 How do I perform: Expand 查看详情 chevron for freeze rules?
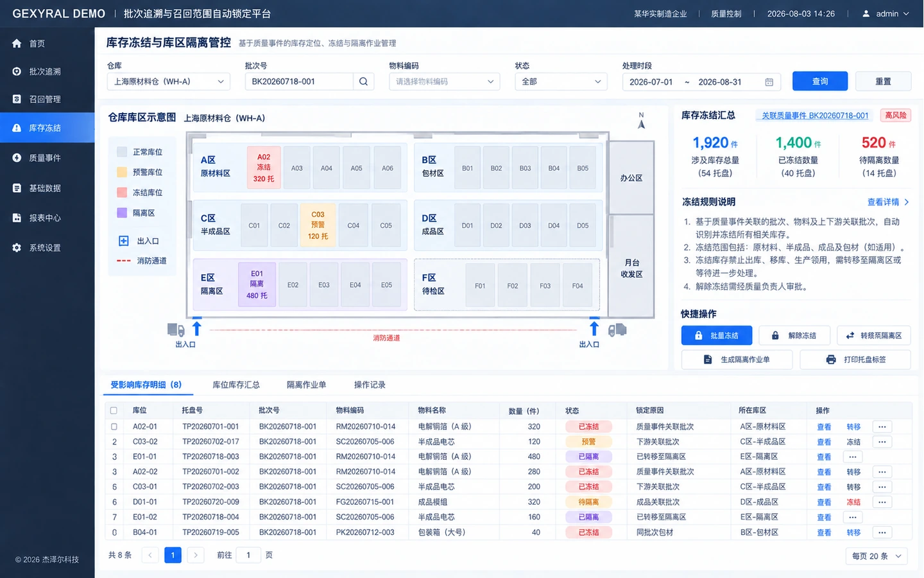(906, 202)
